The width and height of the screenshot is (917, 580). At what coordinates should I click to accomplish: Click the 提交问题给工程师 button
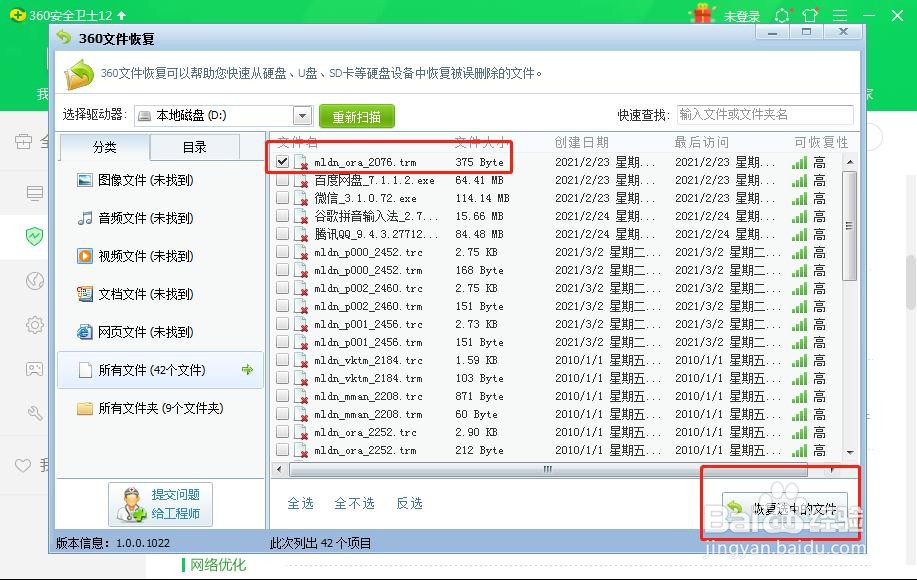coord(160,504)
